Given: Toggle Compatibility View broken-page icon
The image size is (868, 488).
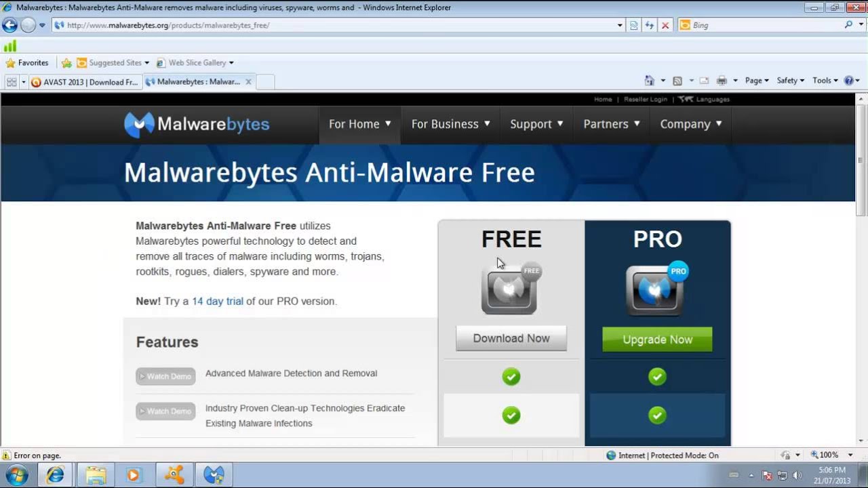Looking at the screenshot, I should (x=634, y=25).
